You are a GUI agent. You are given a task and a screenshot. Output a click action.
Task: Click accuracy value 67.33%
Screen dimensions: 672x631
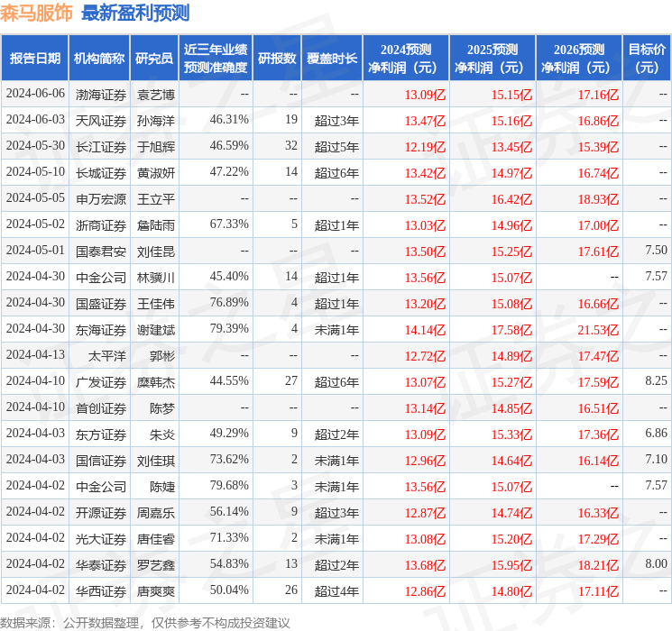coord(229,224)
